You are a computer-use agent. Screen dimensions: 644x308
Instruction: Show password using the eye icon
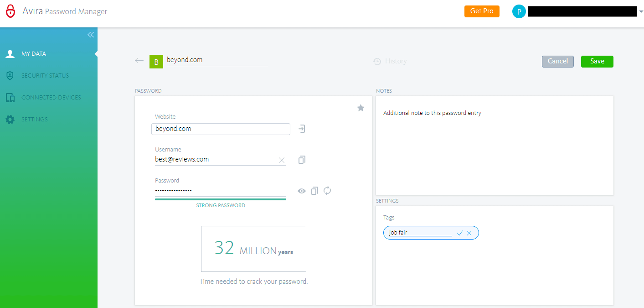click(302, 191)
